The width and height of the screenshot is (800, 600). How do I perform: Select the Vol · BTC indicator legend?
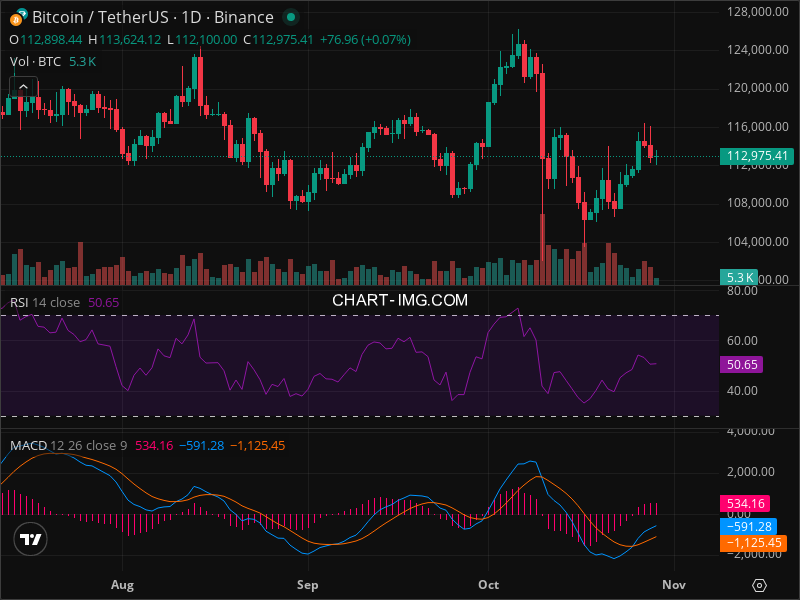(x=37, y=61)
